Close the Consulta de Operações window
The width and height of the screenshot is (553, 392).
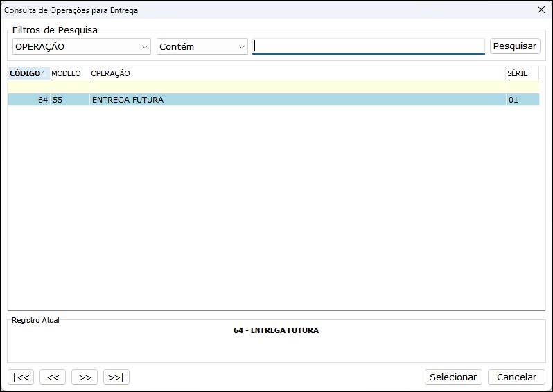pyautogui.click(x=541, y=10)
